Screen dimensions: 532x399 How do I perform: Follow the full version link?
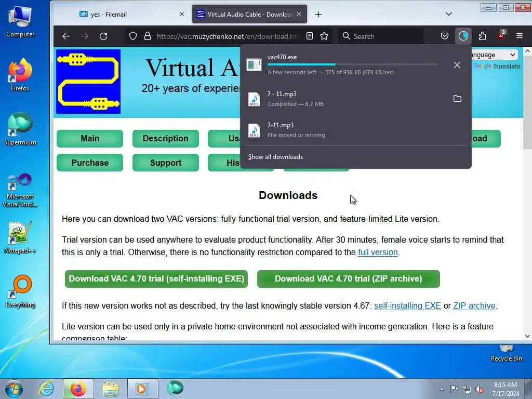[378, 252]
